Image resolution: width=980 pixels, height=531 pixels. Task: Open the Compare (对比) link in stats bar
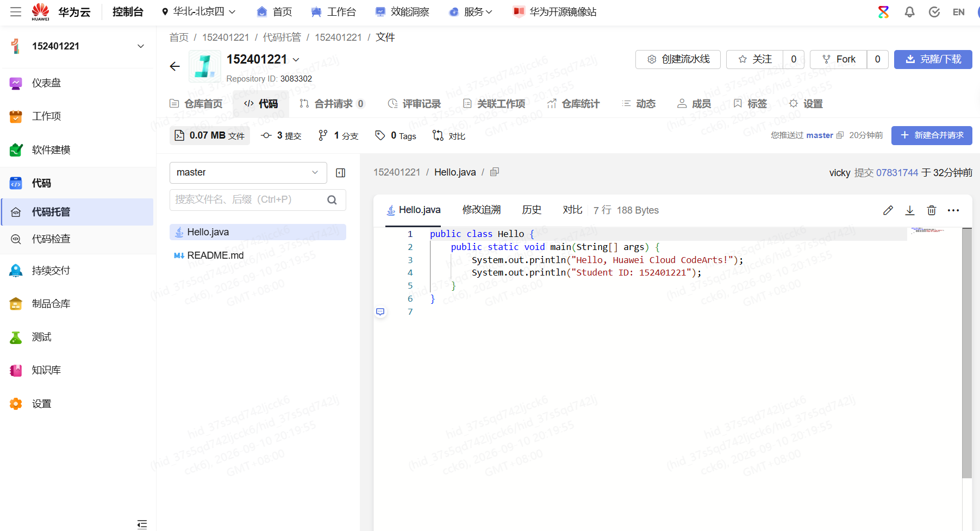click(x=449, y=136)
